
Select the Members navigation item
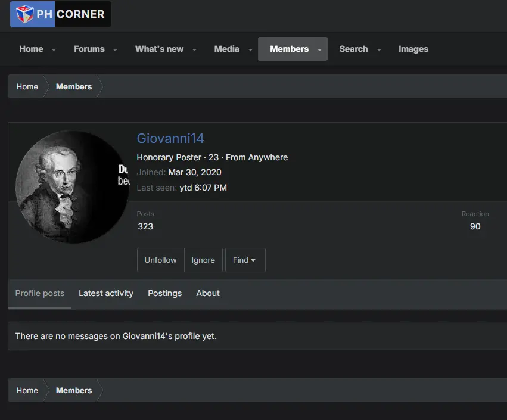(289, 49)
